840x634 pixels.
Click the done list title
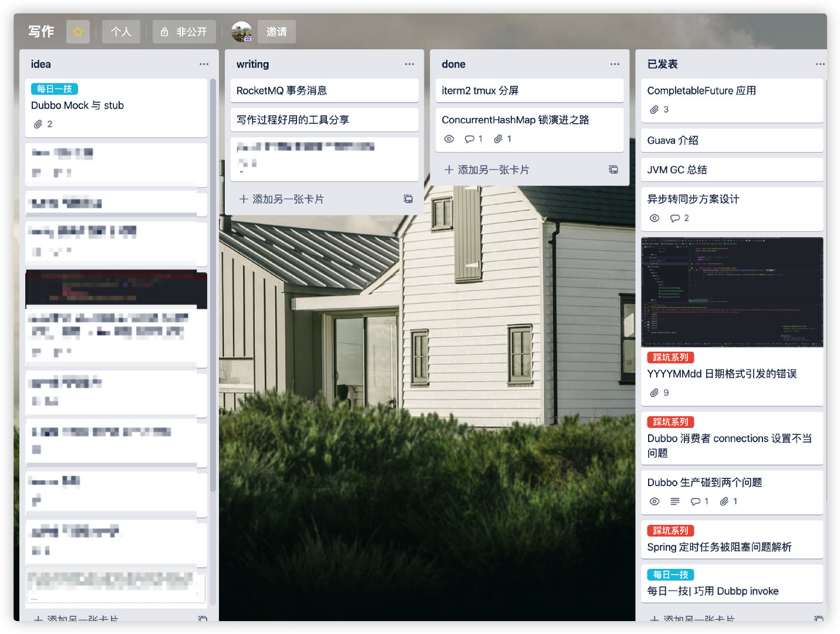[454, 64]
